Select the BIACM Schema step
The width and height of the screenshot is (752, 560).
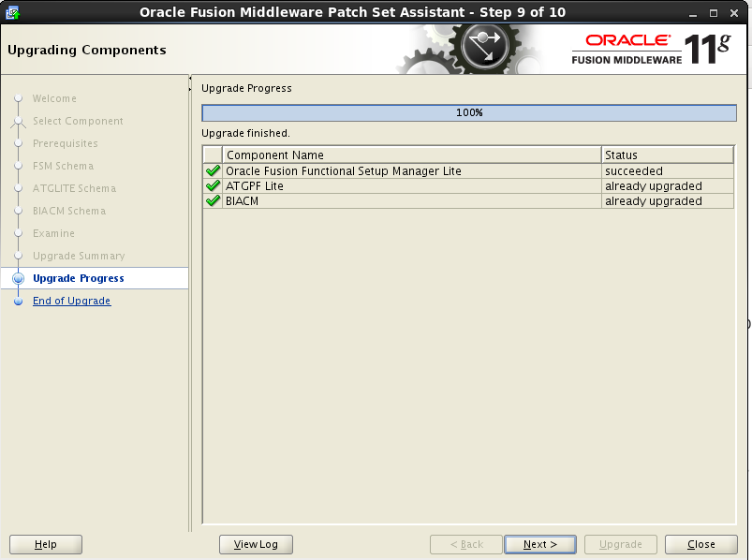pos(69,211)
